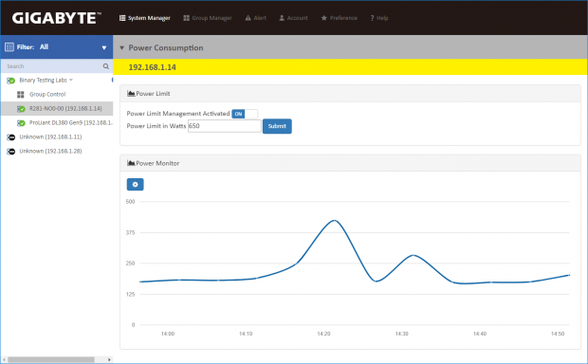Viewport: 588px width, 364px height.
Task: Click the GIGABYTE logo
Action: 57,18
